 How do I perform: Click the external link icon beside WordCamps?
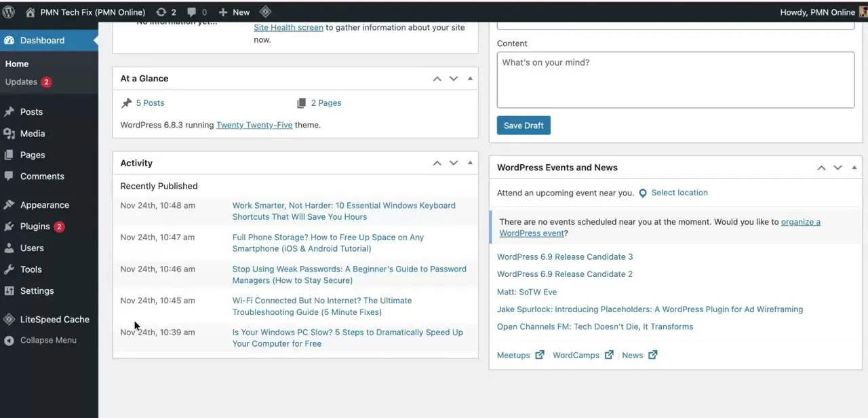pyautogui.click(x=609, y=355)
